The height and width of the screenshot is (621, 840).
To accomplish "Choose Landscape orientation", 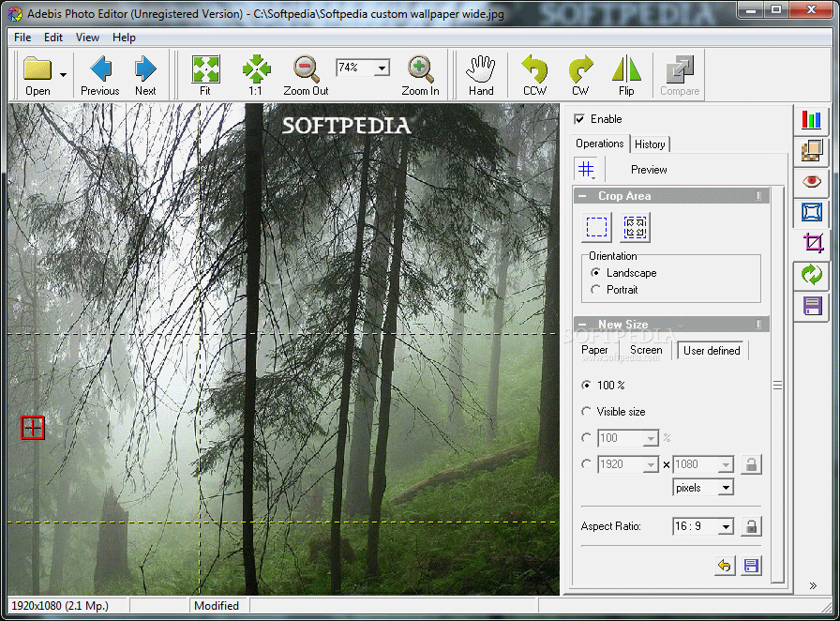I will [x=595, y=272].
